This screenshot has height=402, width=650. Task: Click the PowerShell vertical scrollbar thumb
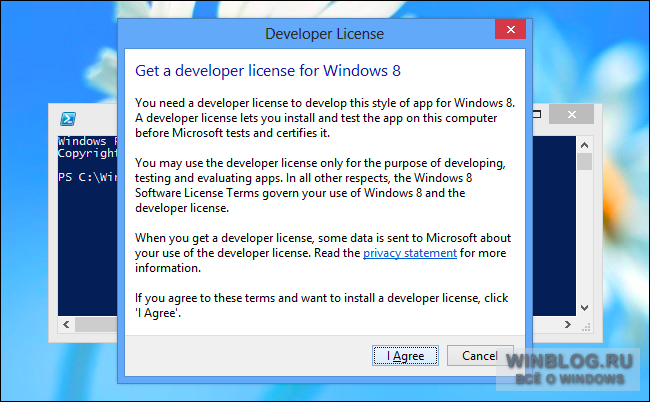click(585, 161)
